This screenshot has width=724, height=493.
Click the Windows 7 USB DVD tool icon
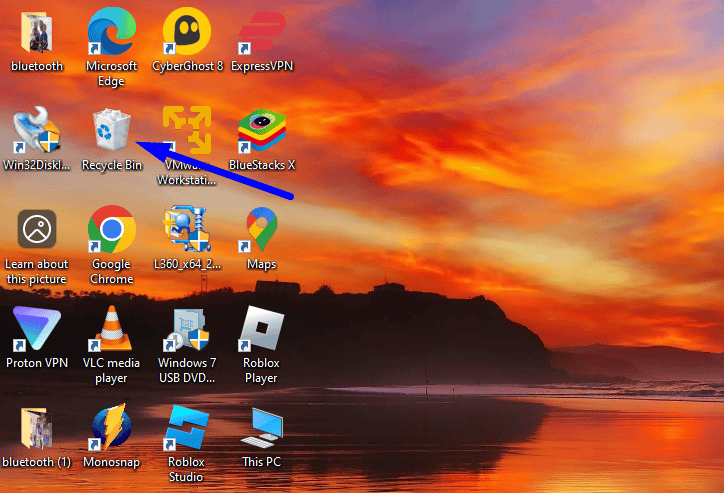click(187, 330)
